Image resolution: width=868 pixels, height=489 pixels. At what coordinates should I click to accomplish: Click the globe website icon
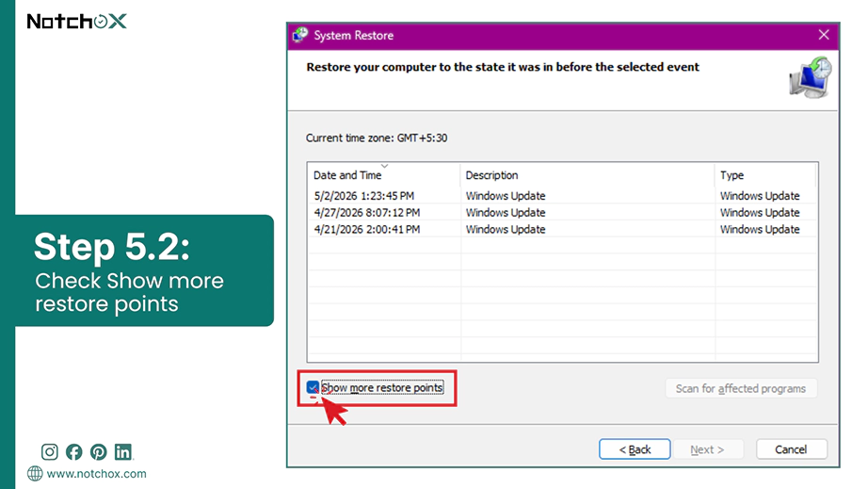pyautogui.click(x=35, y=474)
